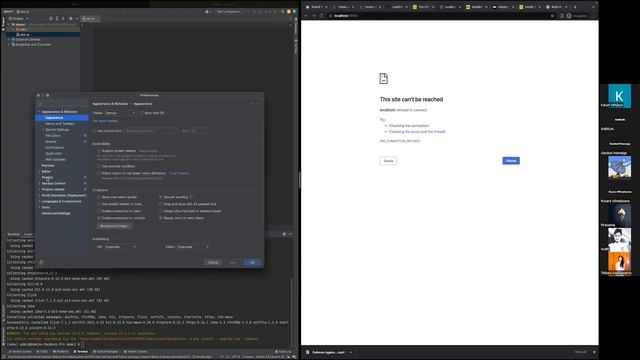Click the Incognito indicator in browser toolbar
Viewport: 640px width, 360px height.
point(576,16)
